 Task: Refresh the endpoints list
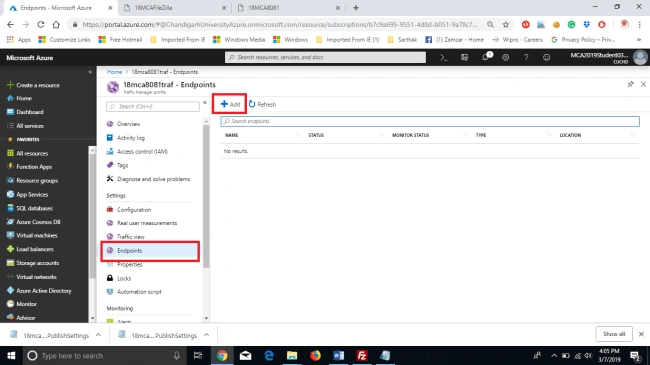point(262,104)
